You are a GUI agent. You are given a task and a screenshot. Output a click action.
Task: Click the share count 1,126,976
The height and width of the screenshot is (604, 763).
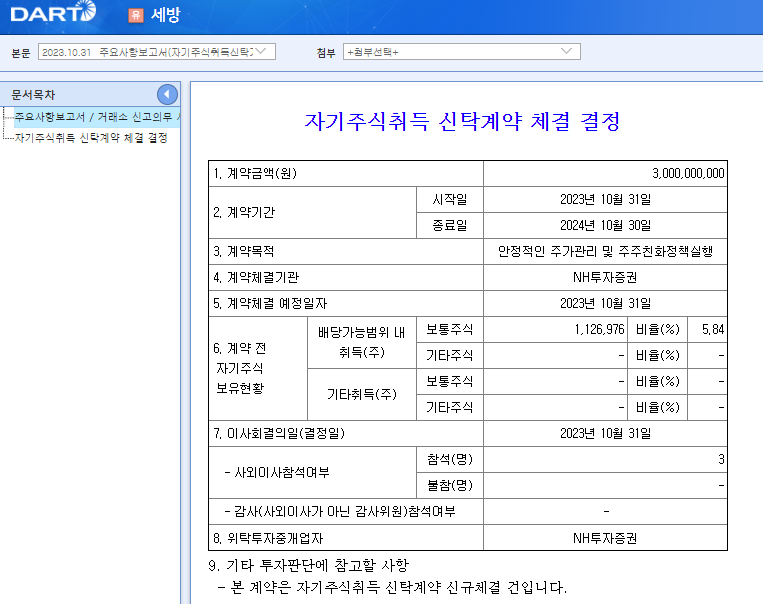point(600,329)
